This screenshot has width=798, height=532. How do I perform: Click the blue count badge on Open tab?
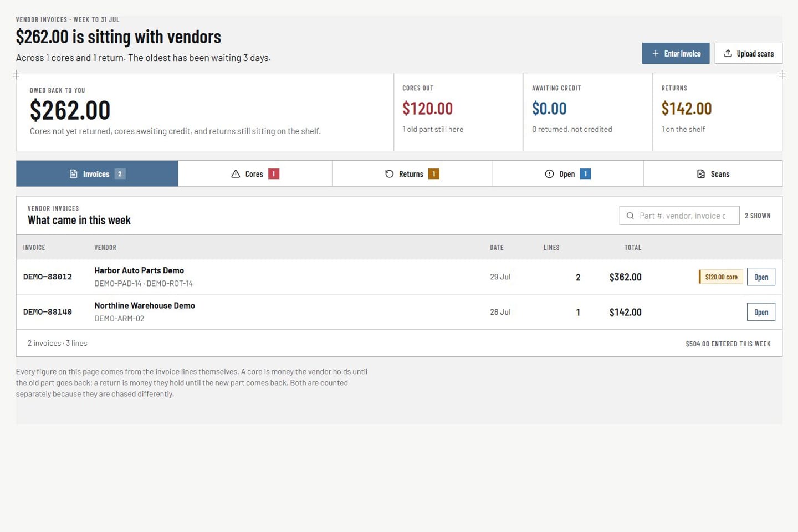585,174
